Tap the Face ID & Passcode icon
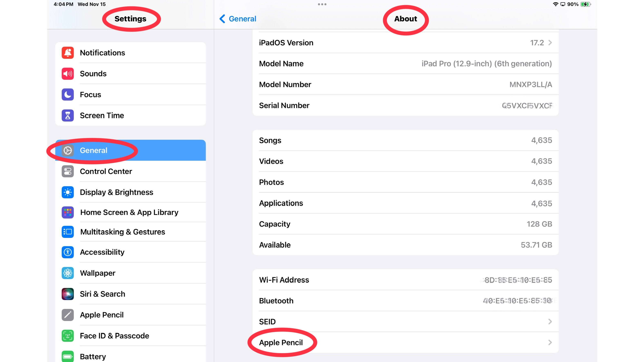The width and height of the screenshot is (644, 362). pos(67,336)
